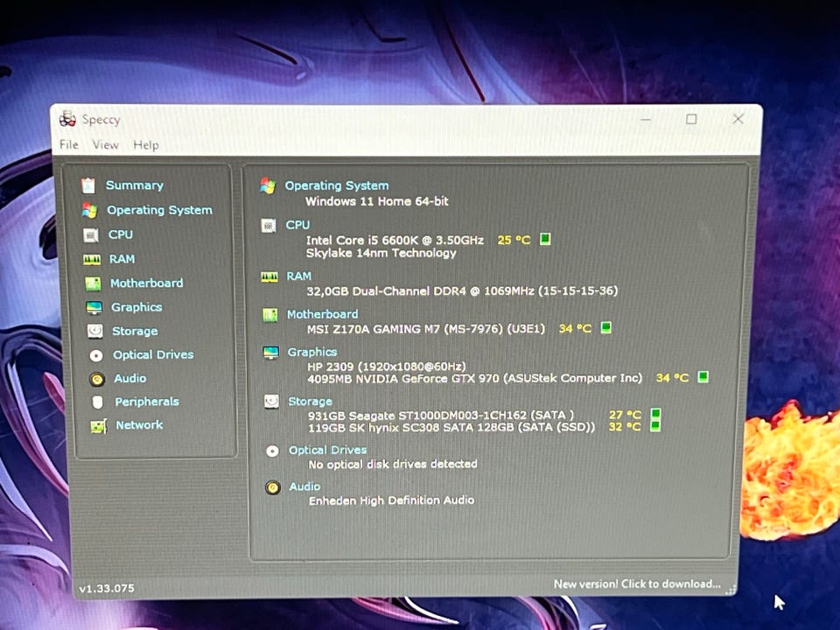
Task: Click the Motherboard icon in sidebar
Action: [x=94, y=283]
